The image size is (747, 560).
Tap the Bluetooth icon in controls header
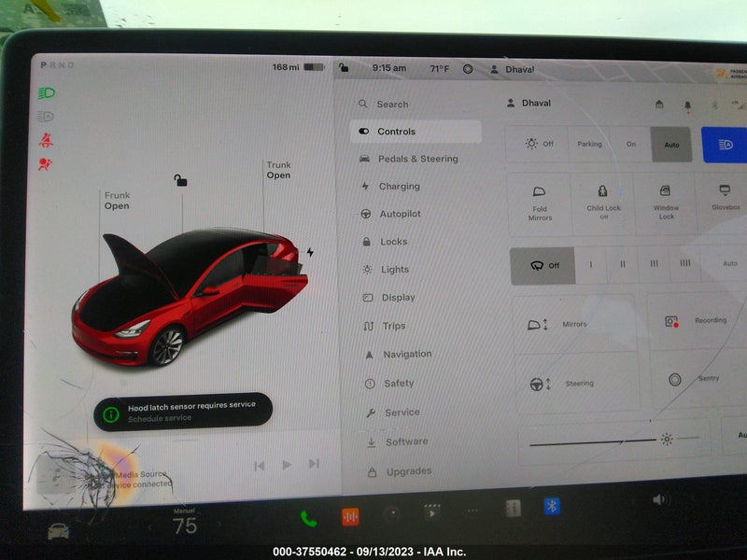point(714,105)
